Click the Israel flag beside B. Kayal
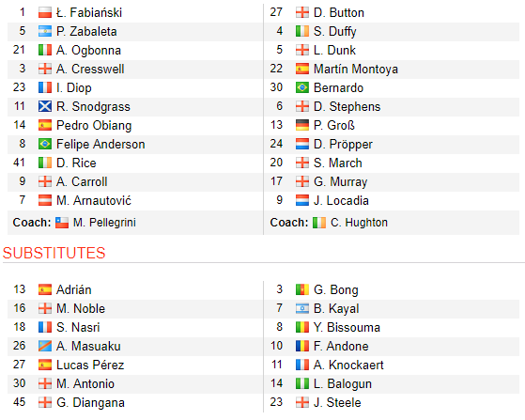Image resolution: width=525 pixels, height=420 pixels. pos(302,308)
